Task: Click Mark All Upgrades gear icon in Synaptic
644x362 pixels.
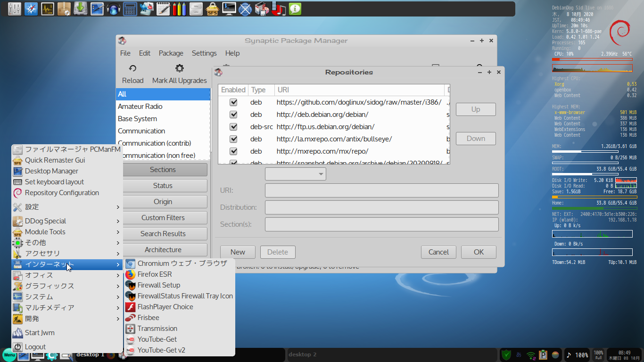Action: [179, 68]
